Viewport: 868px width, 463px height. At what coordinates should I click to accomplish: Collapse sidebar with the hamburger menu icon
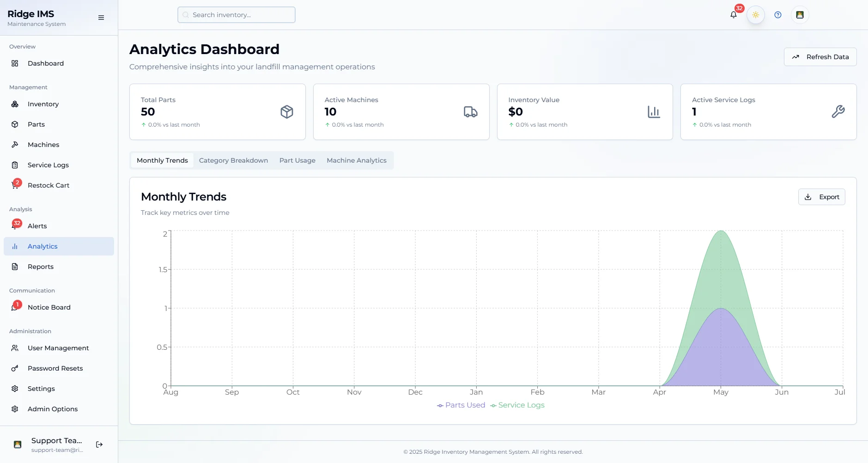pyautogui.click(x=101, y=18)
